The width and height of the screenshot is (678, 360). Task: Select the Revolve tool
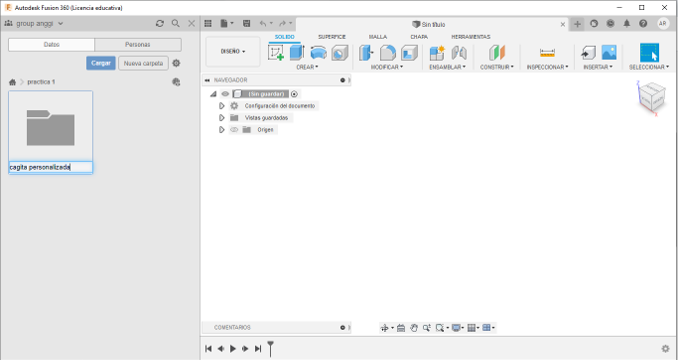pyautogui.click(x=319, y=53)
